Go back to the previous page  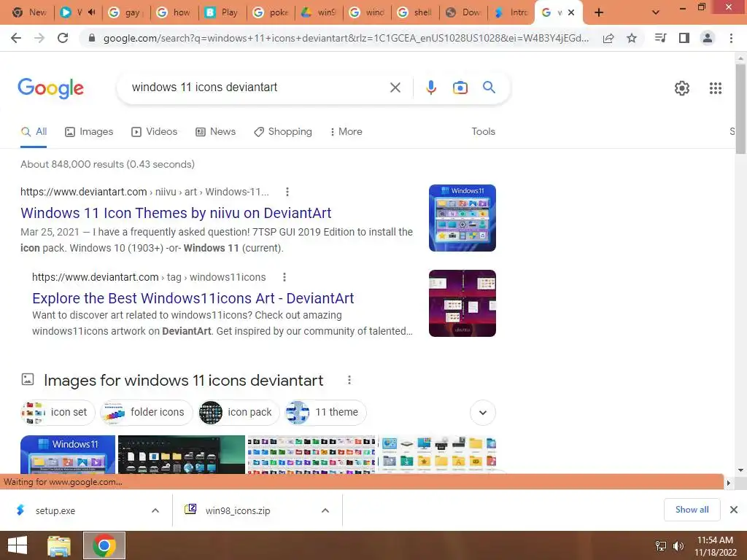coord(16,38)
